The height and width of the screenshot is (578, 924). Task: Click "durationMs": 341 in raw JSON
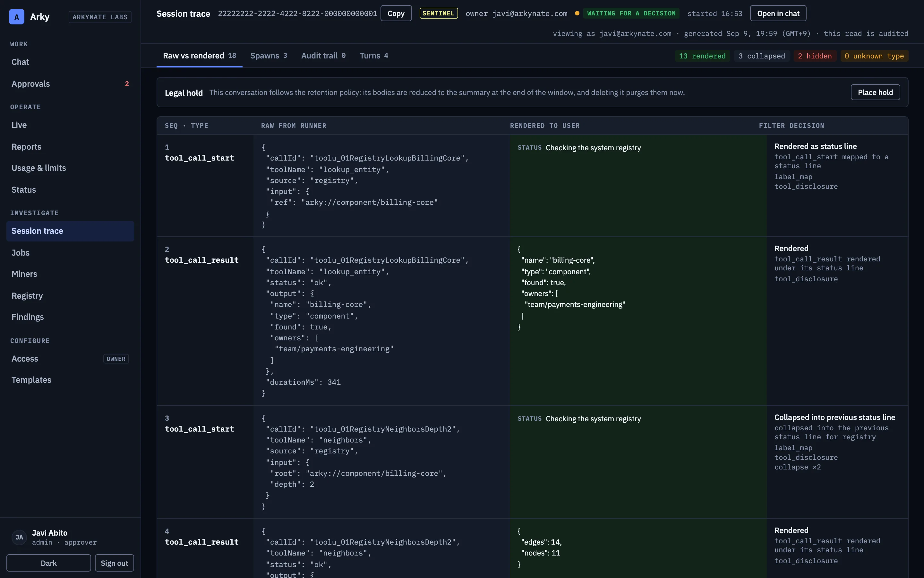click(x=303, y=382)
